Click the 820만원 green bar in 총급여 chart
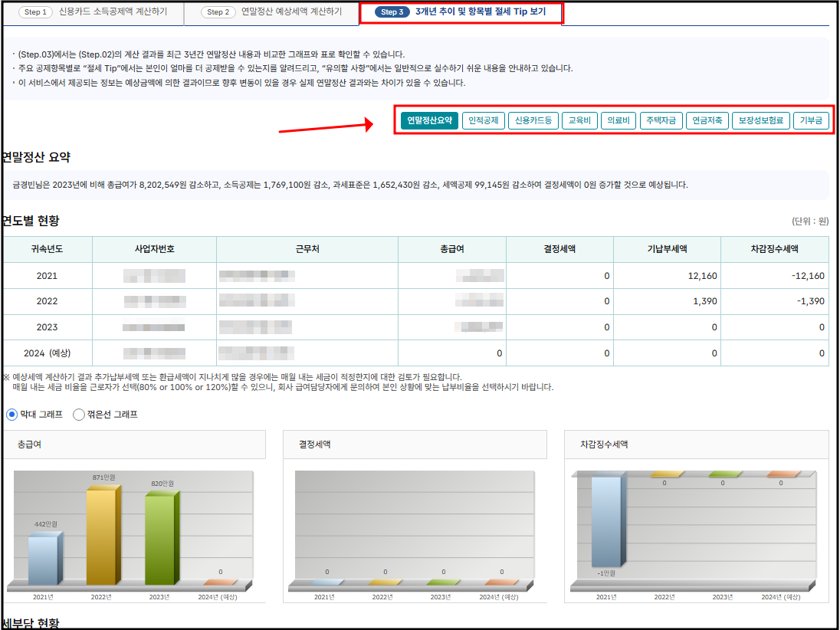 click(161, 538)
